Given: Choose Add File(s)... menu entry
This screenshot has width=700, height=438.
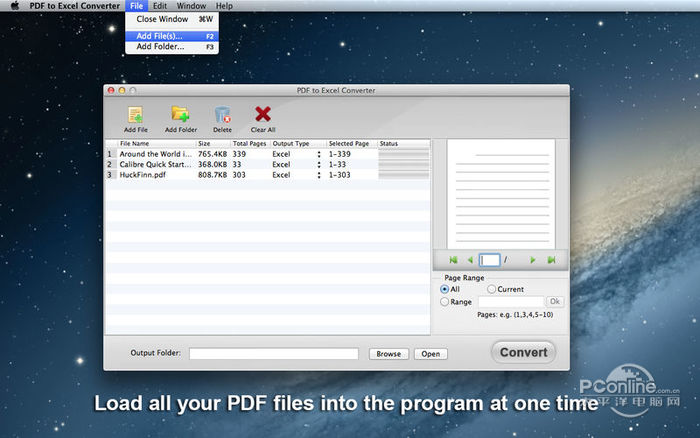Looking at the screenshot, I should coord(172,36).
